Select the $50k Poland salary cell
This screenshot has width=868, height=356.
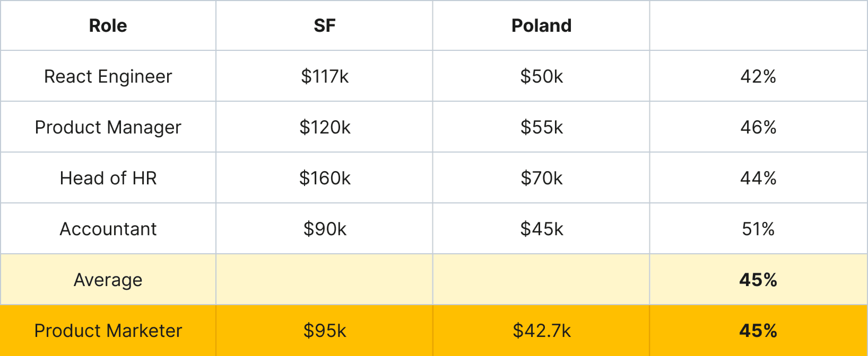coord(541,76)
